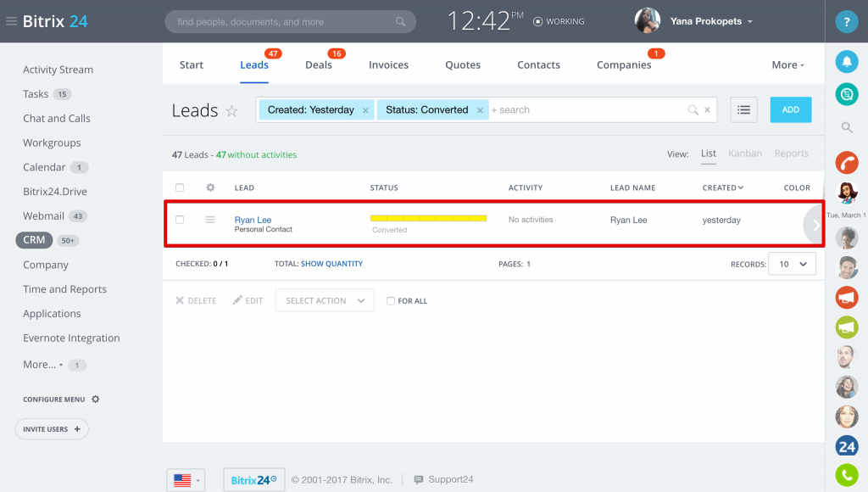Viewport: 868px width, 492px height.
Task: Open the Quotes tab
Action: pyautogui.click(x=463, y=64)
